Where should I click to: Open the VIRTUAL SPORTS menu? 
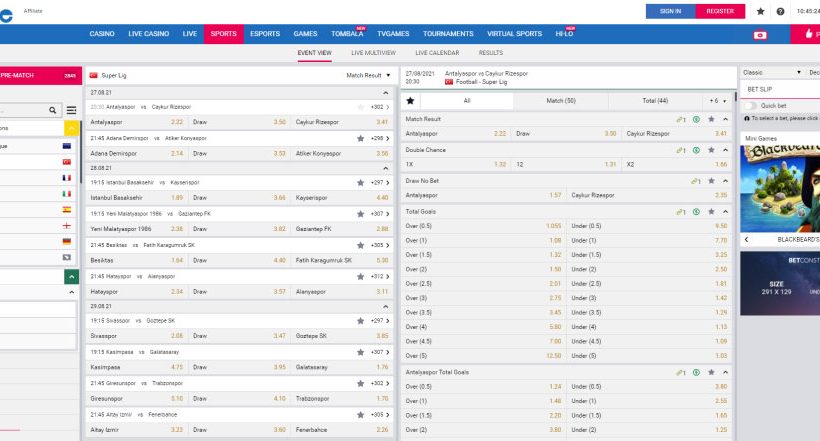coord(515,33)
